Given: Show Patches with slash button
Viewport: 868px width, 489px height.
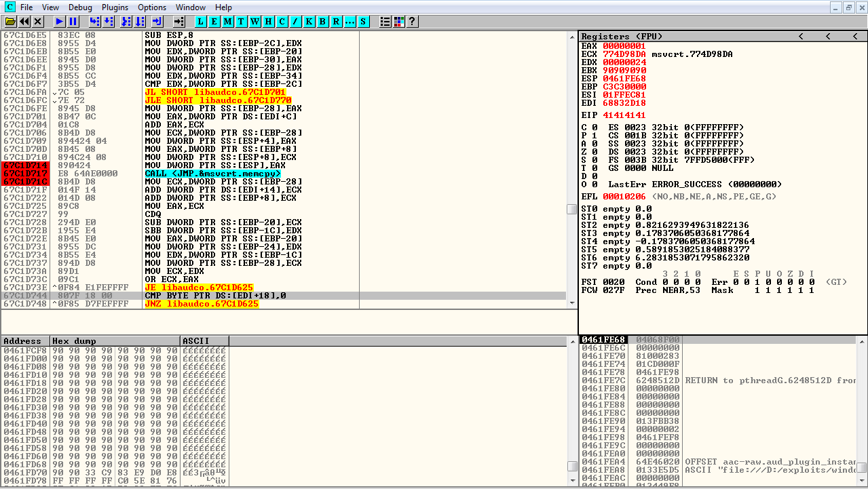Looking at the screenshot, I should pyautogui.click(x=295, y=22).
